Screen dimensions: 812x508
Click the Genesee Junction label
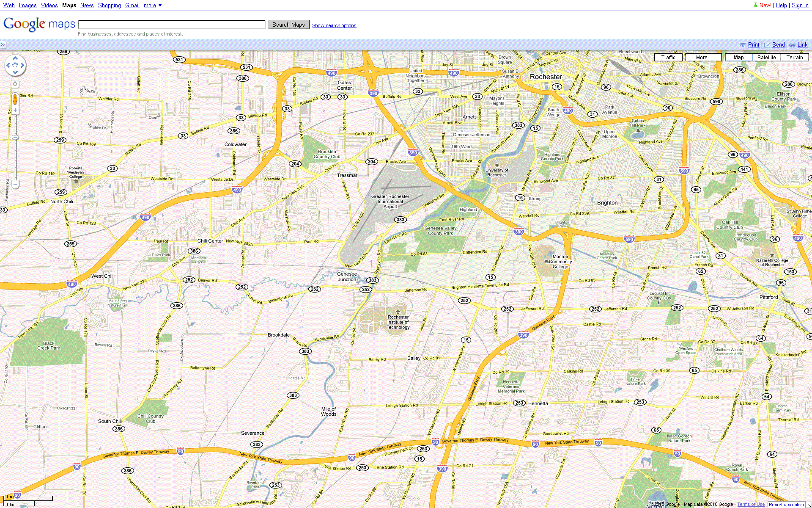point(347,277)
